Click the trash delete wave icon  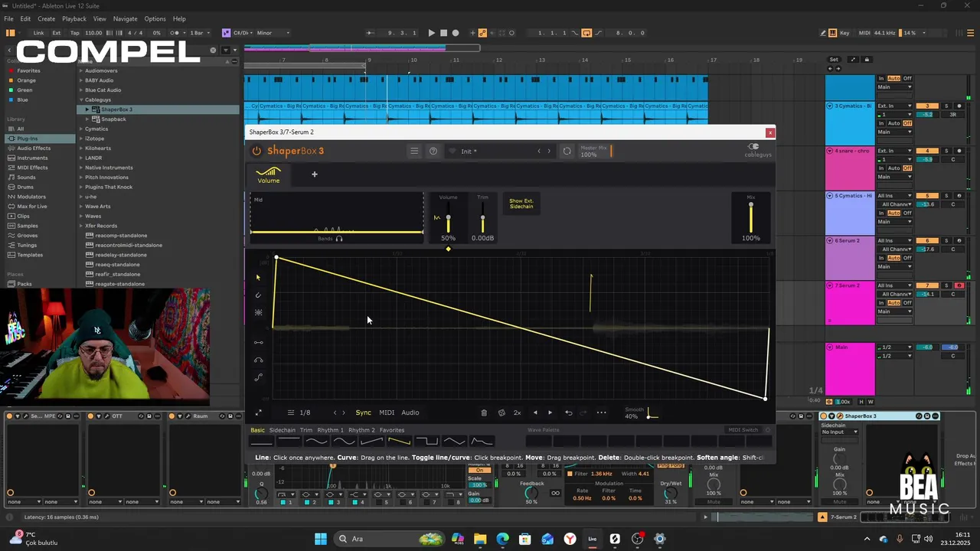484,412
